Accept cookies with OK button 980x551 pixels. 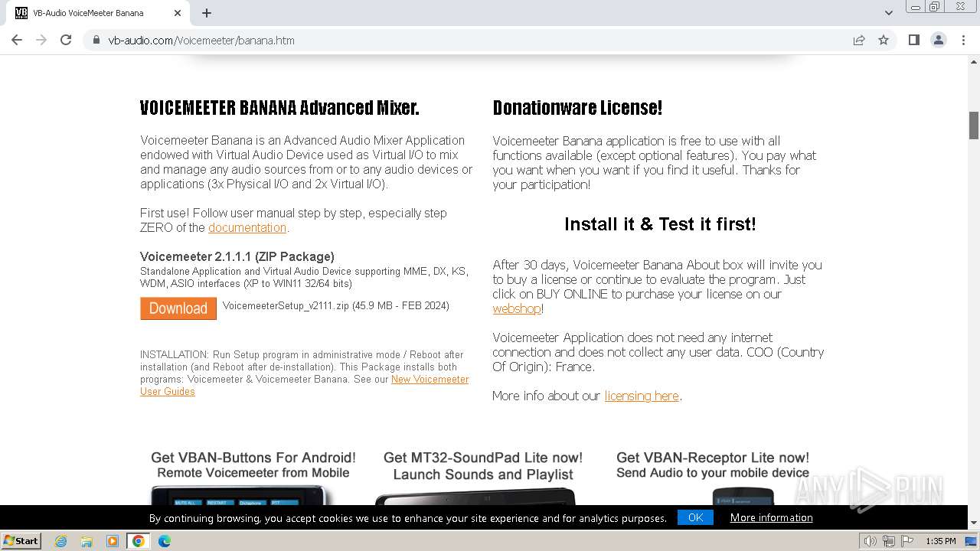click(695, 517)
